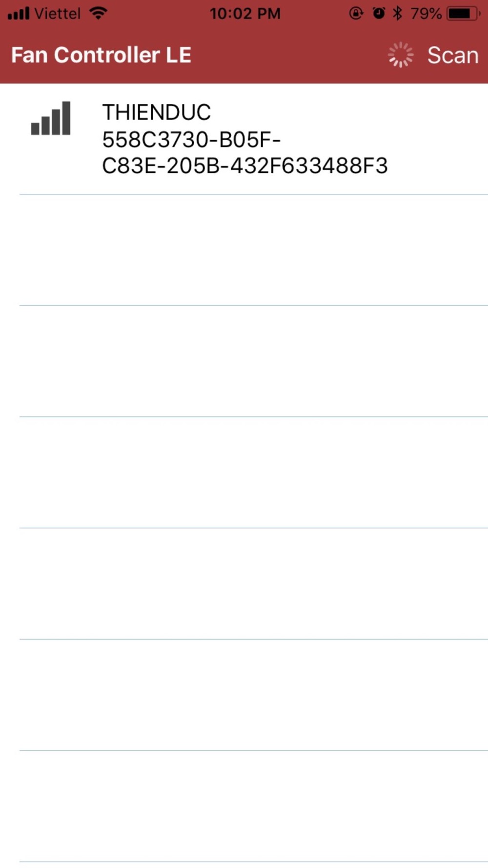Tap the Fan Controller LE title
The image size is (488, 868).
pyautogui.click(x=102, y=55)
